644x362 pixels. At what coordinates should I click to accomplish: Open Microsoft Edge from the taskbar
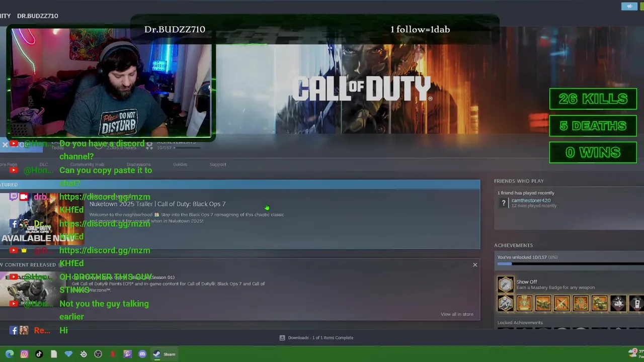[x=10, y=354]
